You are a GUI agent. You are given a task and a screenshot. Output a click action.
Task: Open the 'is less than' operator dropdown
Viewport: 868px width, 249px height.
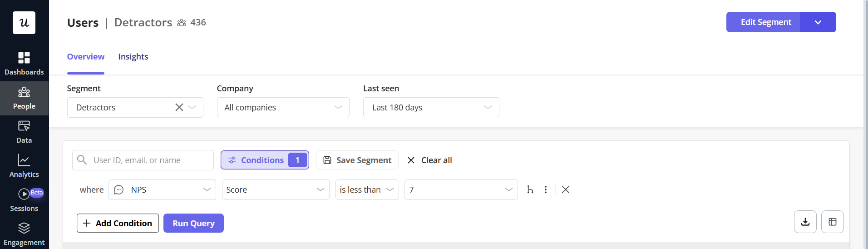click(367, 189)
